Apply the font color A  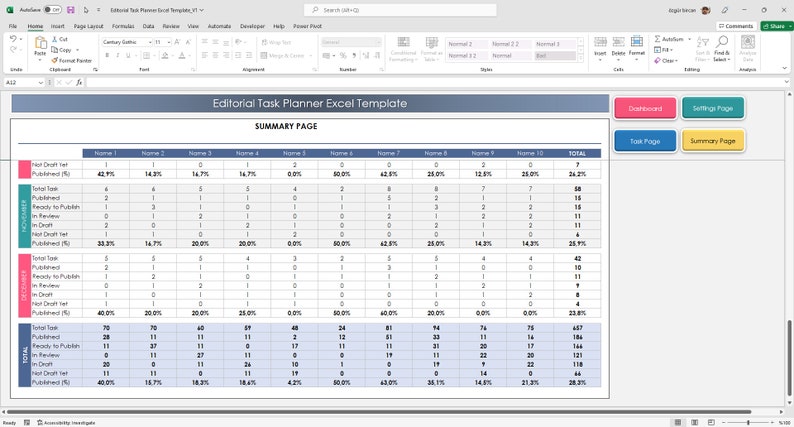point(182,55)
